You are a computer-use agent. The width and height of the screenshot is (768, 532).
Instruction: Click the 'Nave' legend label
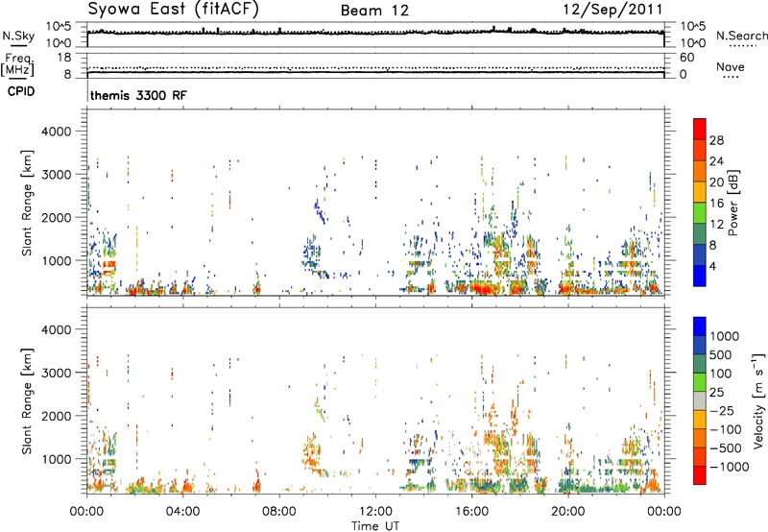(x=731, y=66)
